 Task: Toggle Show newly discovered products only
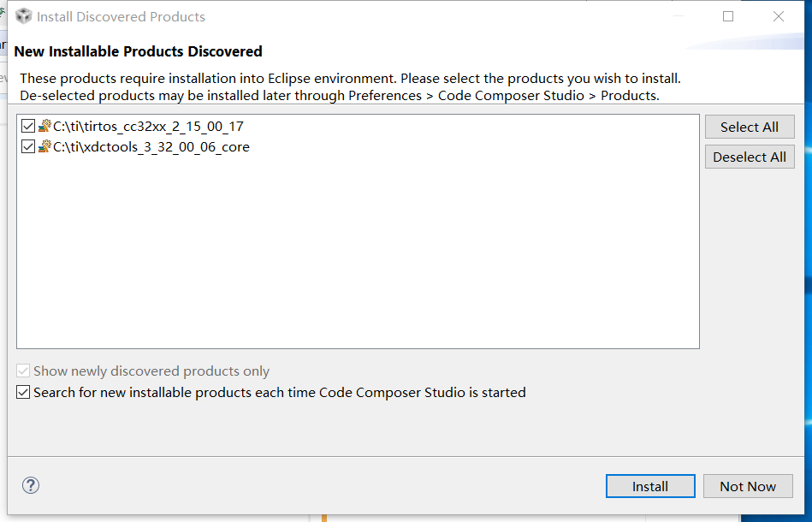click(x=23, y=371)
